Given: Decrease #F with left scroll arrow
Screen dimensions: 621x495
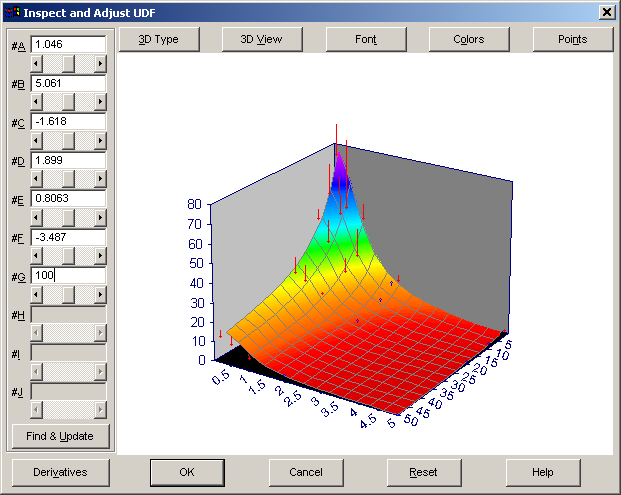Looking at the screenshot, I should coord(36,256).
